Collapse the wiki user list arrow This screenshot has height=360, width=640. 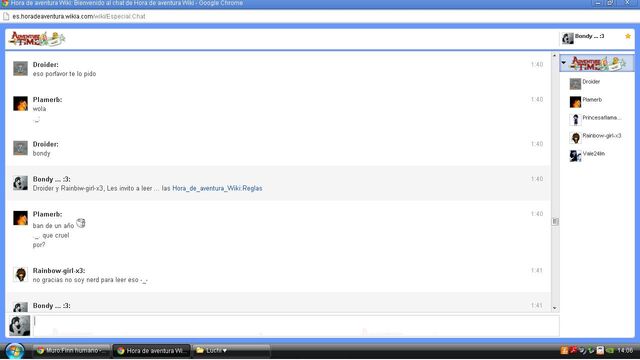click(x=564, y=63)
